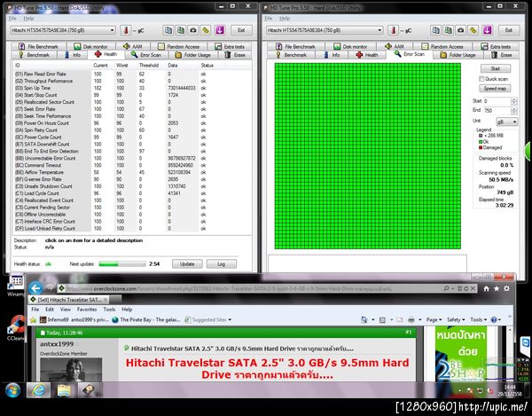Open Disk monitor tab in left HD Tune window

90,46
